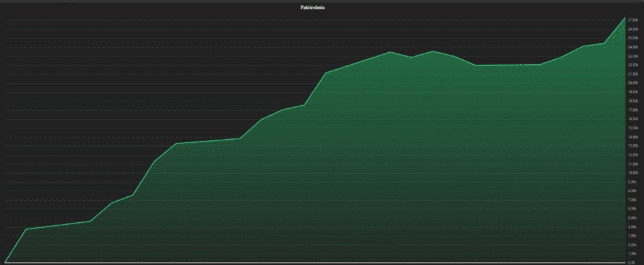Click the 1.00k y-axis label
Screen dimensions: 644x265
tap(633, 253)
